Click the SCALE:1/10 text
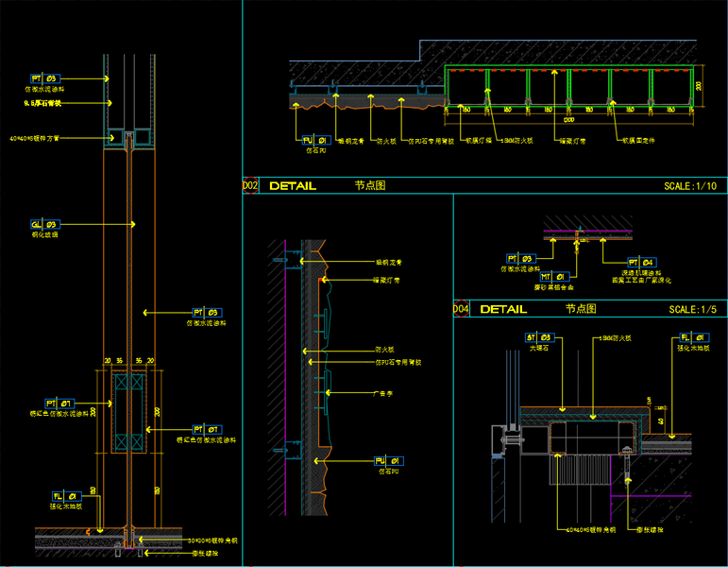728x567 pixels. 690,186
